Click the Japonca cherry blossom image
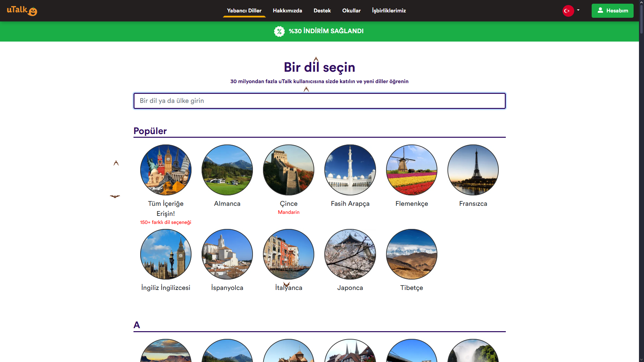644x362 pixels. (350, 254)
